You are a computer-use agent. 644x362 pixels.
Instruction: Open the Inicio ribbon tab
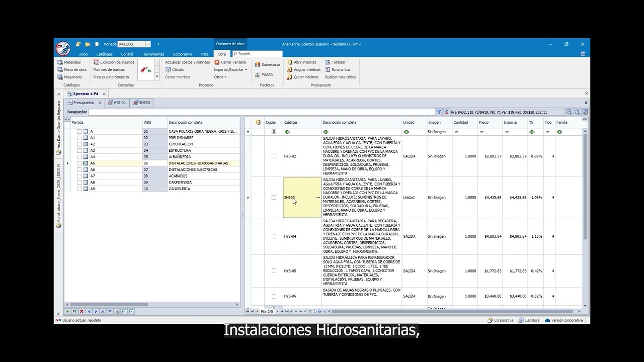tap(83, 54)
